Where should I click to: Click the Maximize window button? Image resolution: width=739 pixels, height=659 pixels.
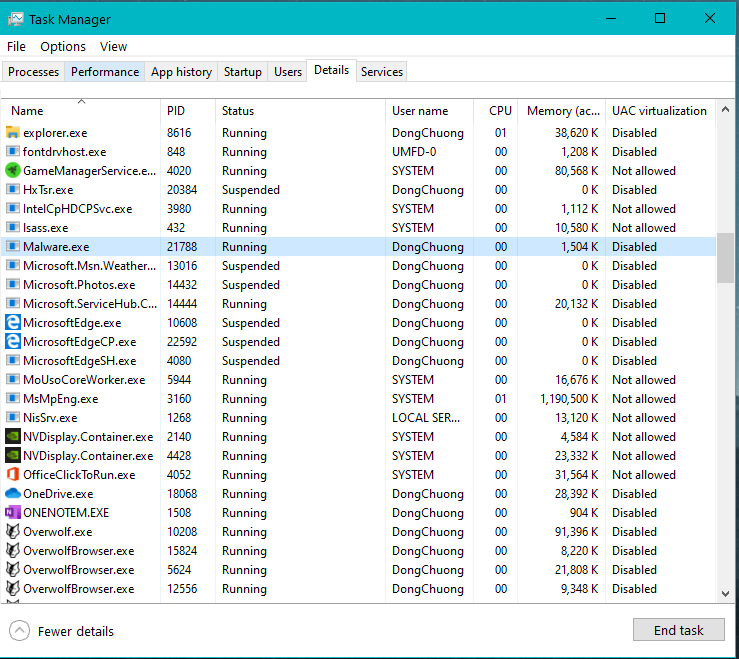pos(660,18)
